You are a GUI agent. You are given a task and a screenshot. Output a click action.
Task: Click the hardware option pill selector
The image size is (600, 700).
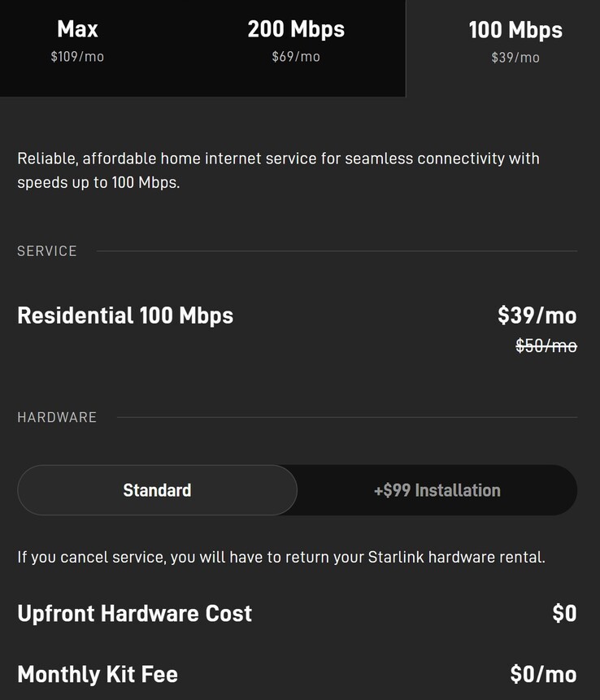(x=296, y=490)
